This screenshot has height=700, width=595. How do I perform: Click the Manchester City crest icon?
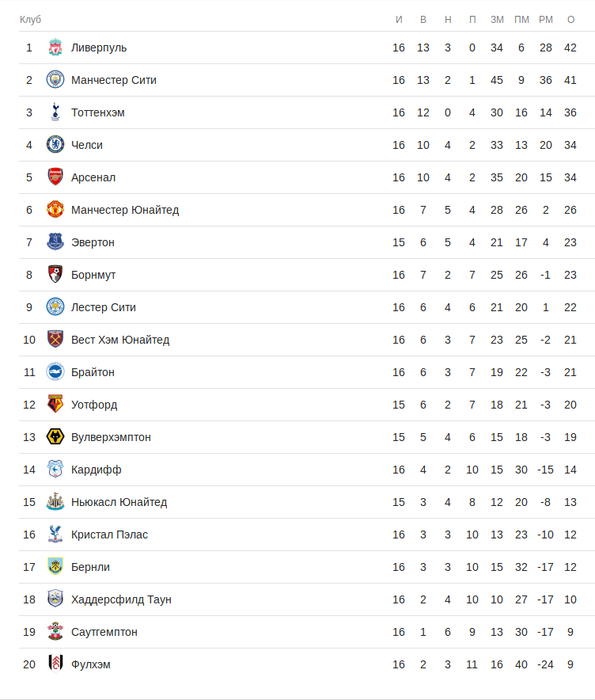(55, 80)
